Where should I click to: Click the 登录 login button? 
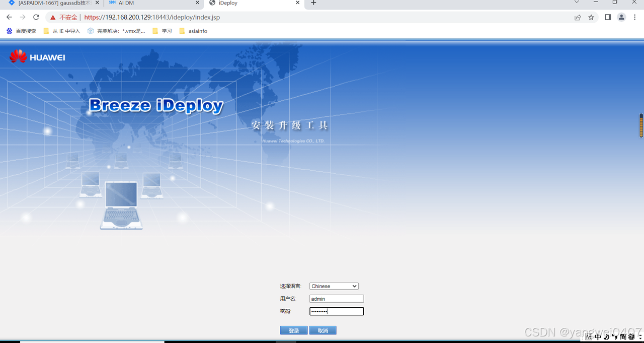294,330
